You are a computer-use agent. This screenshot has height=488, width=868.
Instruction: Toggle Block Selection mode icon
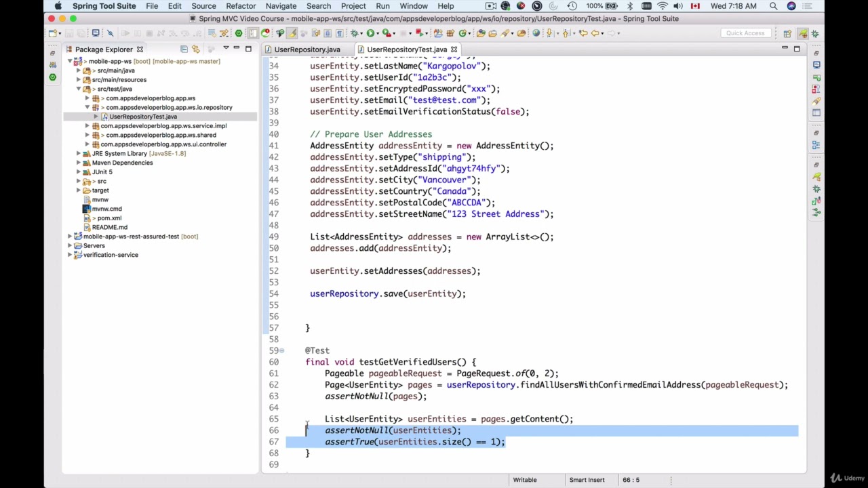327,33
